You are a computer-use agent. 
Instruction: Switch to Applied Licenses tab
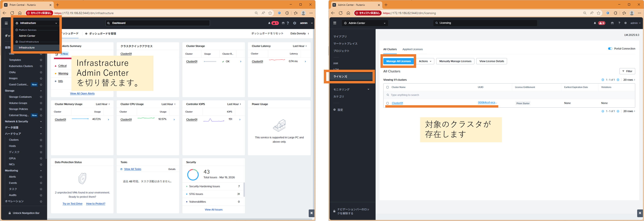tap(413, 49)
